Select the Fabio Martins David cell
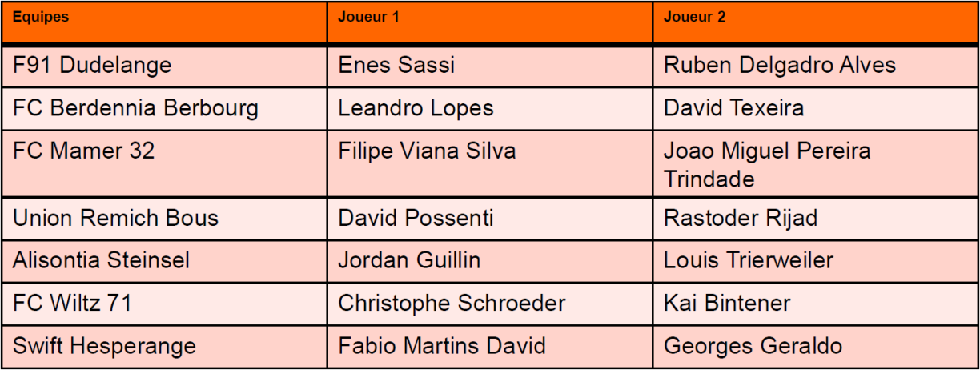 [x=442, y=346]
